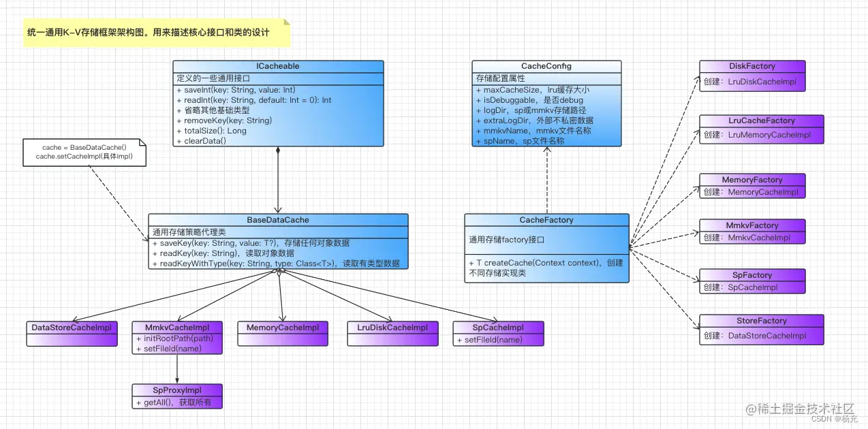Click the yellow title note at top
Viewport: 868px width, 429px height.
tap(157, 33)
